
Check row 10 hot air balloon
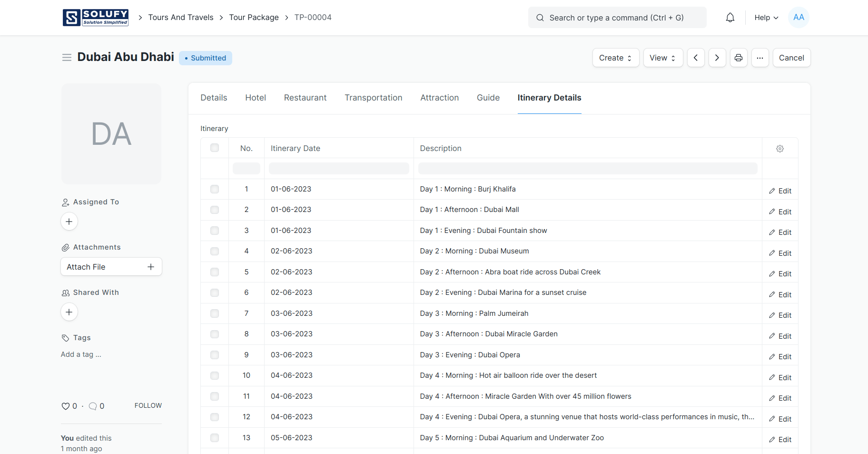coord(215,375)
